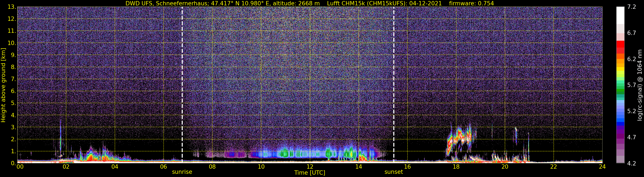This screenshot has height=177, width=644.
Task: Click the '24' hour tick label
Action: click(602, 167)
